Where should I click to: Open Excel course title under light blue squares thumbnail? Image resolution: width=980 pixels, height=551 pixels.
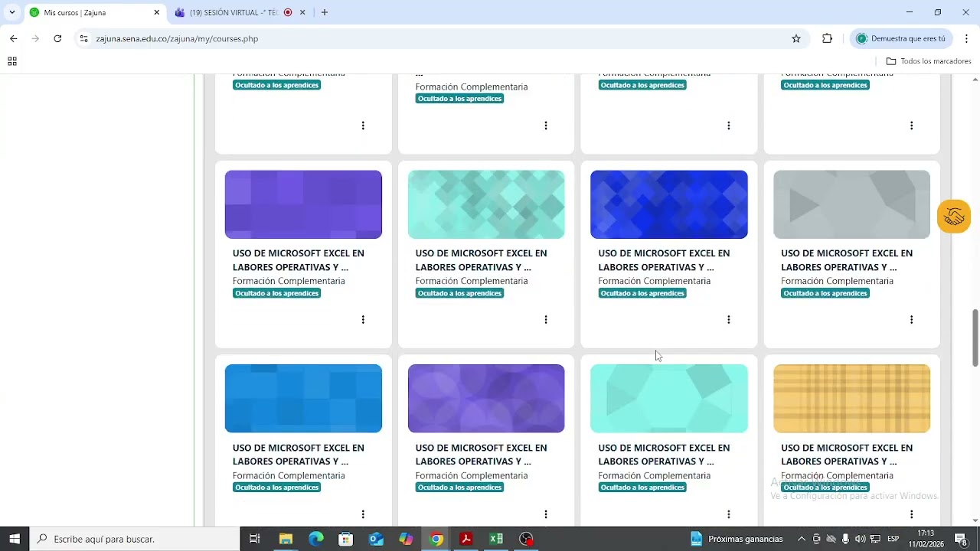tap(299, 455)
